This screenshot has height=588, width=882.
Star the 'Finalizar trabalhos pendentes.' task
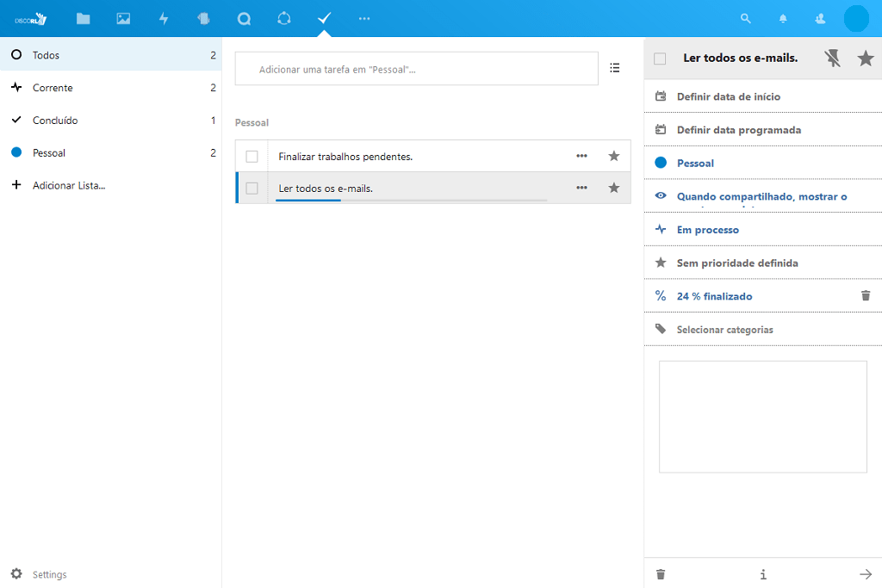pos(614,157)
